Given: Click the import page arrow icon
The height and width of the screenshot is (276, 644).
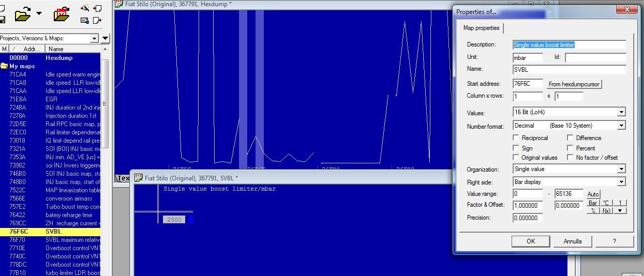Looking at the screenshot, I should (97, 8).
